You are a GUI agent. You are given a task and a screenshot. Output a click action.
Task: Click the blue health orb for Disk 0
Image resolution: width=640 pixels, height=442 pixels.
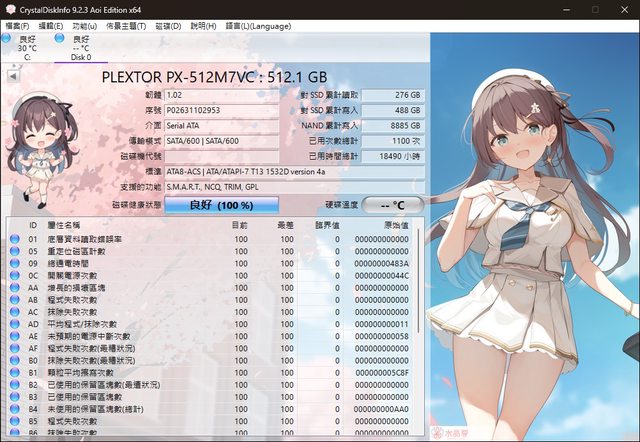point(60,38)
